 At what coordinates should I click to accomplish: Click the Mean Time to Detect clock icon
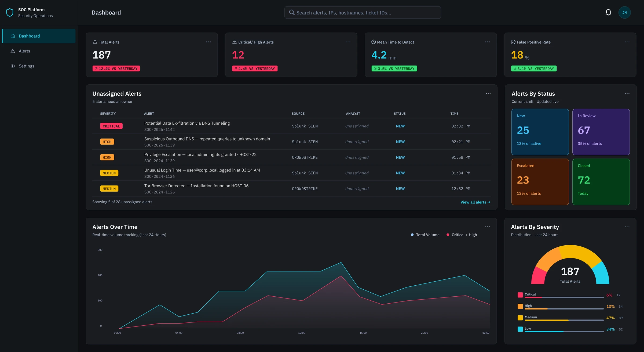pyautogui.click(x=374, y=42)
